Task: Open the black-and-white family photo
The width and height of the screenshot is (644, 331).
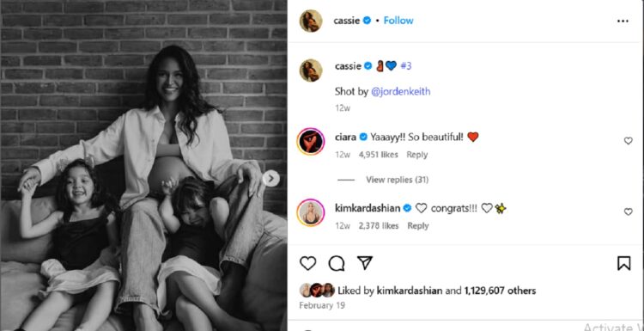Action: pyautogui.click(x=143, y=165)
